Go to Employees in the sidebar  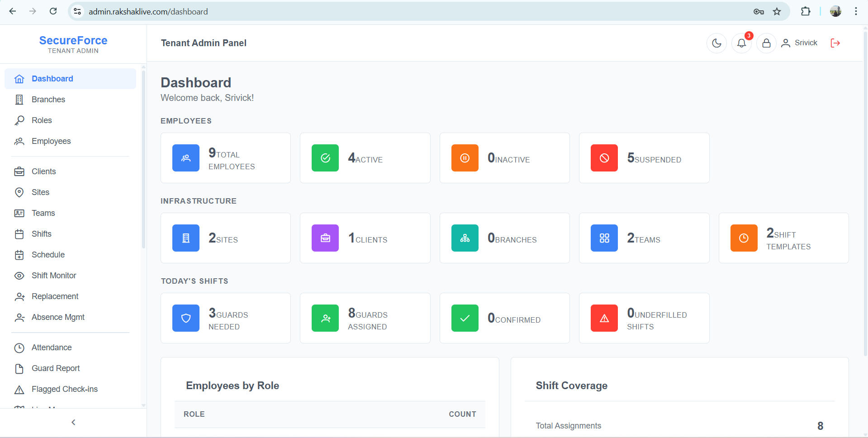coord(51,141)
